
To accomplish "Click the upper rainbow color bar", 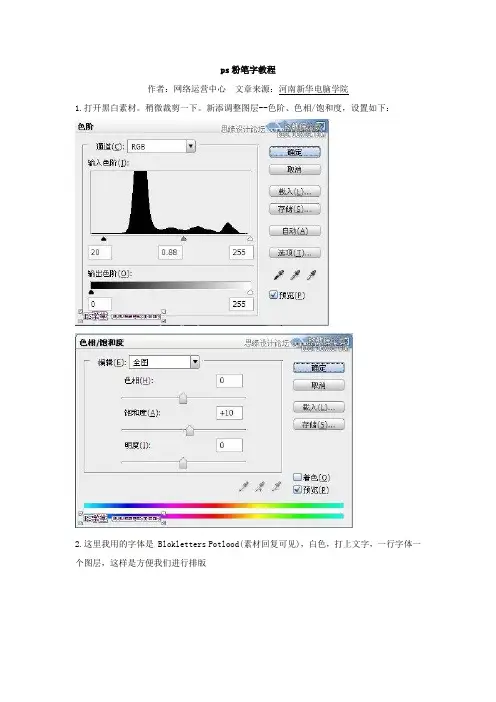I will (x=214, y=505).
